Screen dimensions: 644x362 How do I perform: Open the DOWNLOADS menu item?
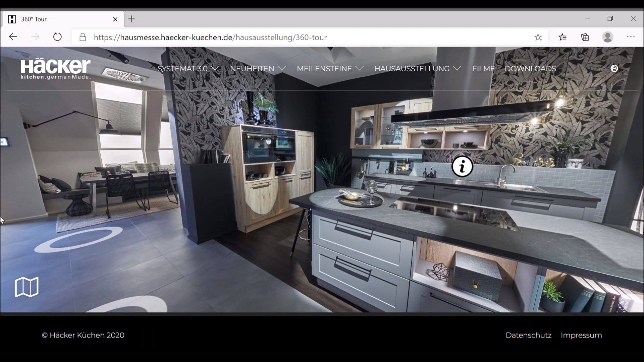point(530,68)
